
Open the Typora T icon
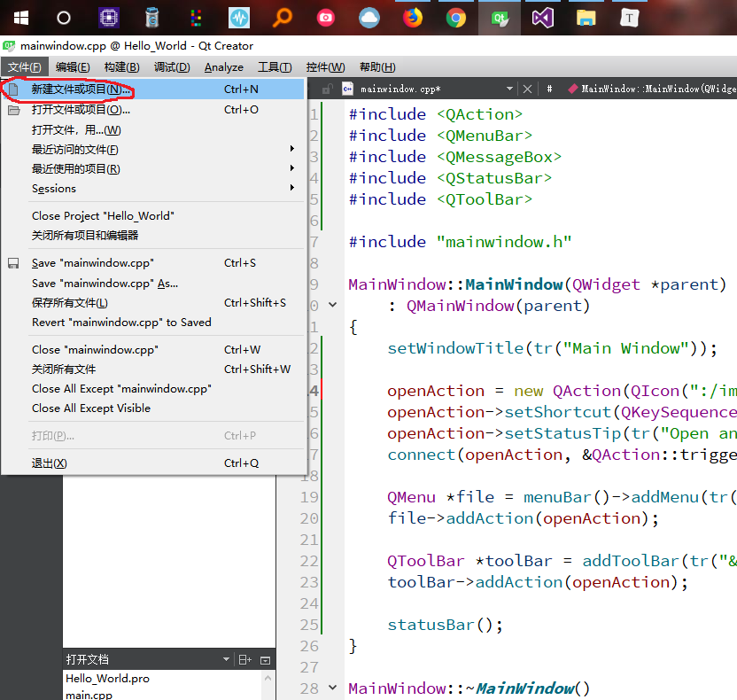(629, 18)
